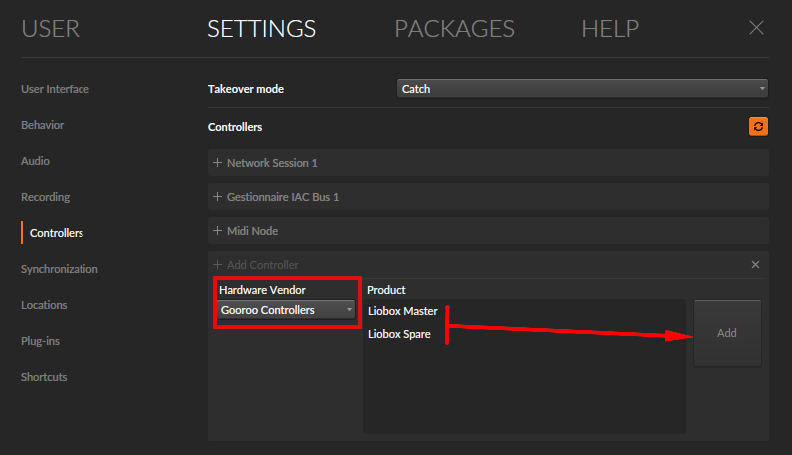The image size is (792, 455).
Task: Close the settings dashboard with the X
Action: point(756,28)
